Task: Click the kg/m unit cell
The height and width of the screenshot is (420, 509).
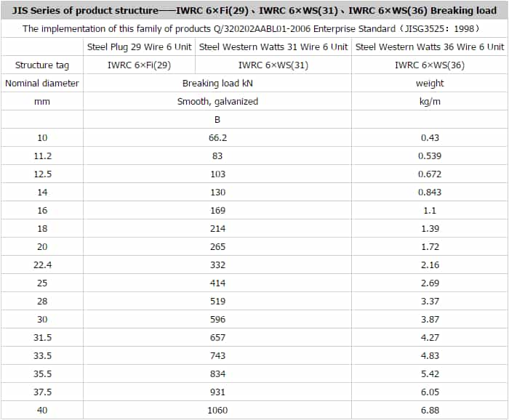Action: (x=430, y=101)
